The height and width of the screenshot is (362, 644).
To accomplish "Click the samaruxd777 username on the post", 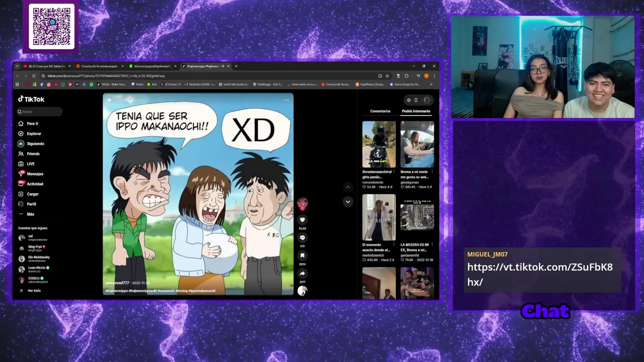I will tap(117, 283).
